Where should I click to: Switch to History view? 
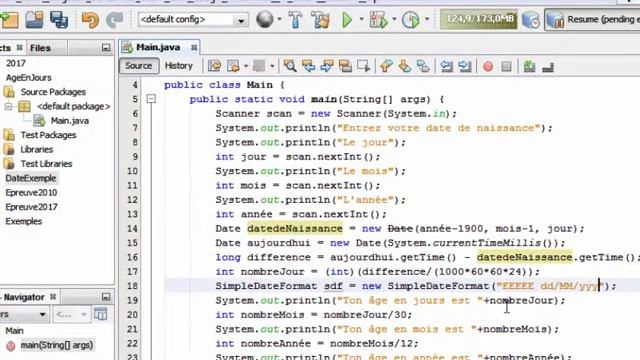(178, 66)
